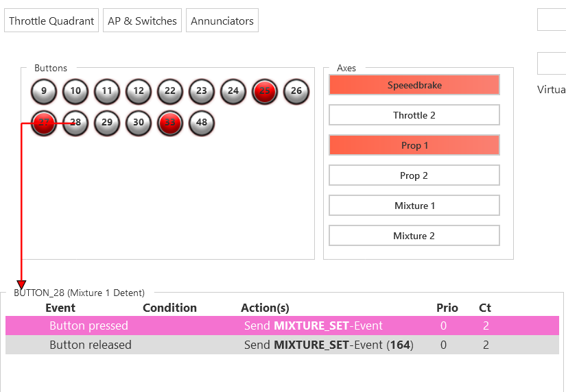The height and width of the screenshot is (392, 566).
Task: Click the Throttle 2 axis button
Action: point(414,115)
